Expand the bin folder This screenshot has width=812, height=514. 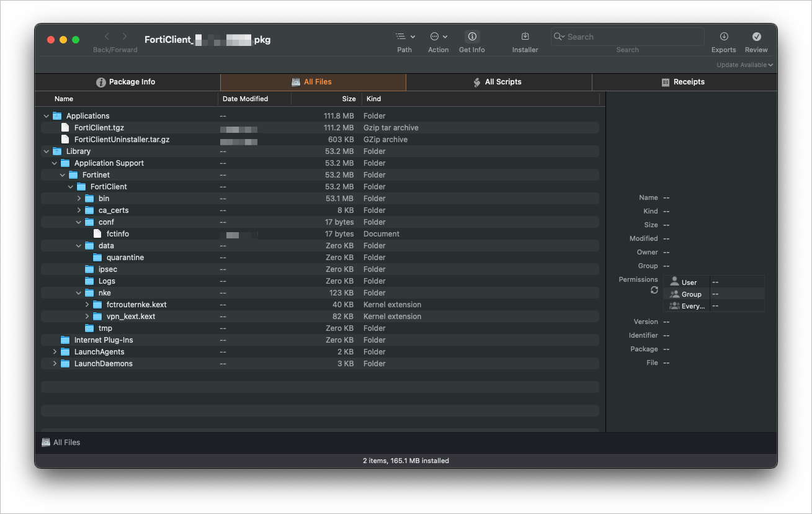tap(79, 199)
